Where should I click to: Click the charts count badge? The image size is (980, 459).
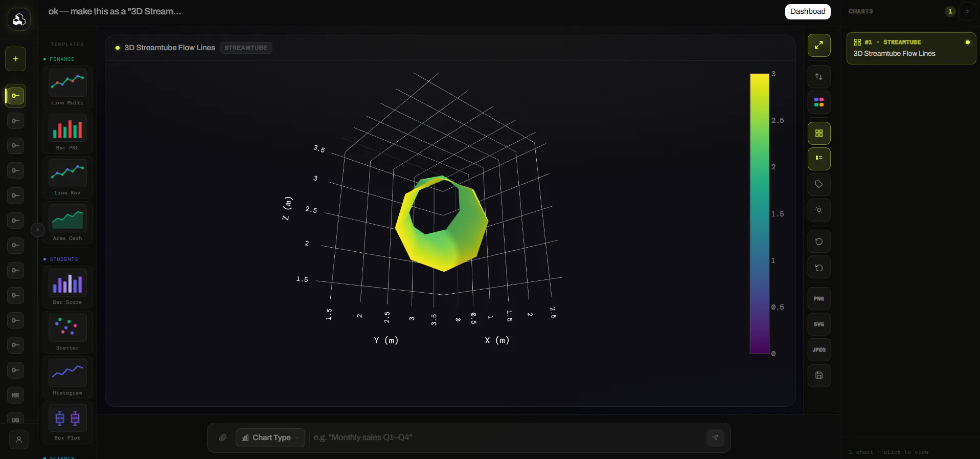click(950, 11)
